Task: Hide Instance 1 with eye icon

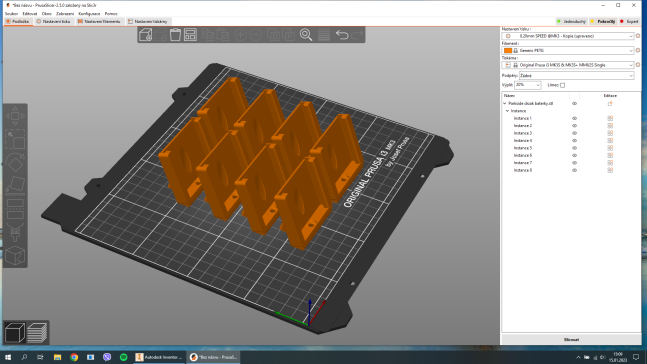Action: pos(574,118)
